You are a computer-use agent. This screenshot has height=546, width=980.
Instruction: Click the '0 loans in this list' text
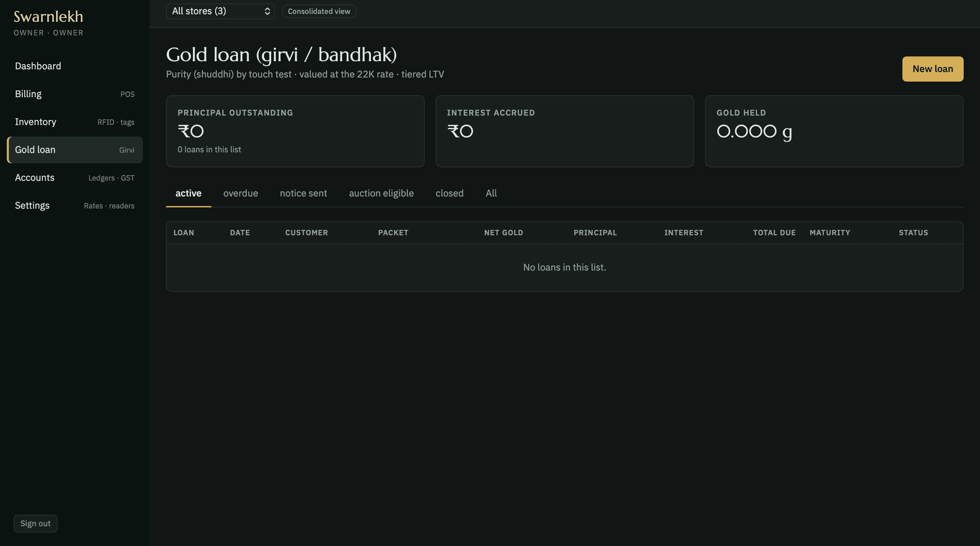[x=209, y=150]
